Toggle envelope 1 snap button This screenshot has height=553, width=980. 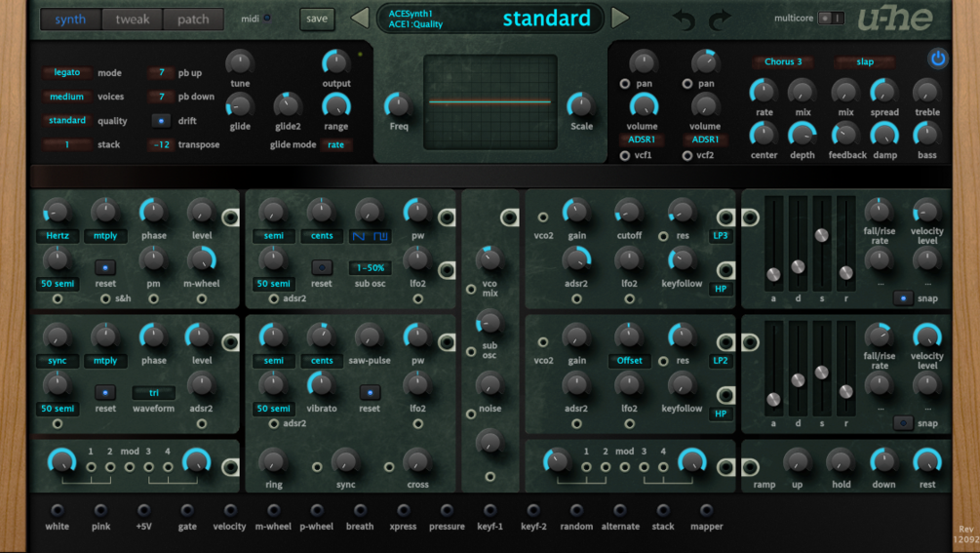click(x=903, y=298)
